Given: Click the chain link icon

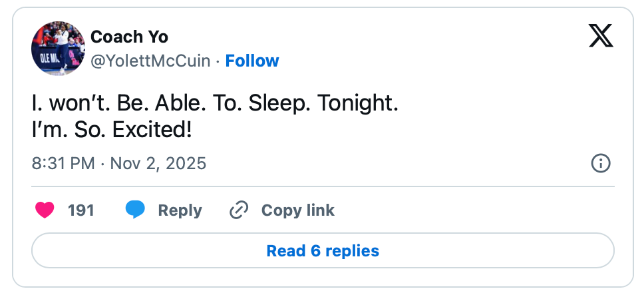Looking at the screenshot, I should point(238,210).
